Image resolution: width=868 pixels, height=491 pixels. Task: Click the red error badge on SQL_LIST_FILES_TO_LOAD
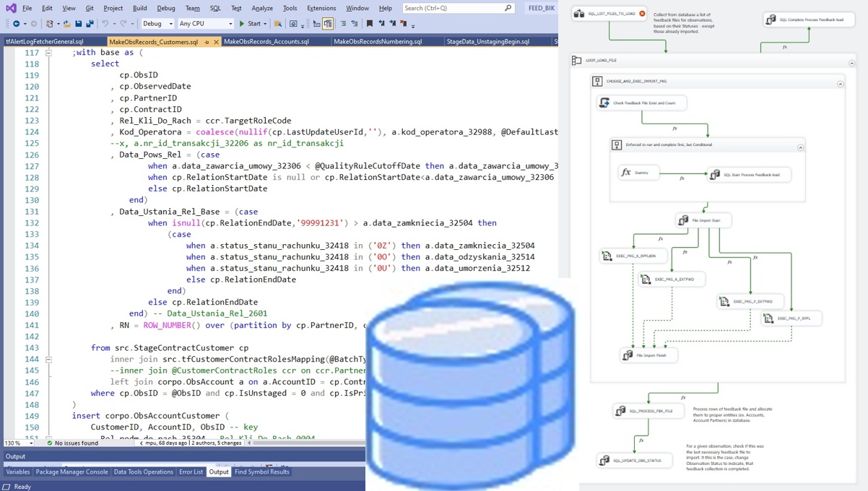pos(642,14)
